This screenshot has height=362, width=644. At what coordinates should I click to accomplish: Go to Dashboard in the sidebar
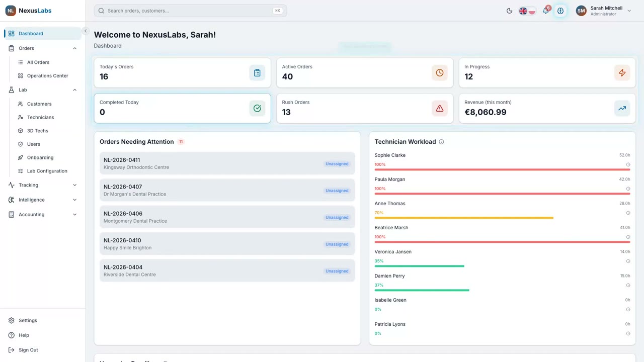[x=43, y=34]
